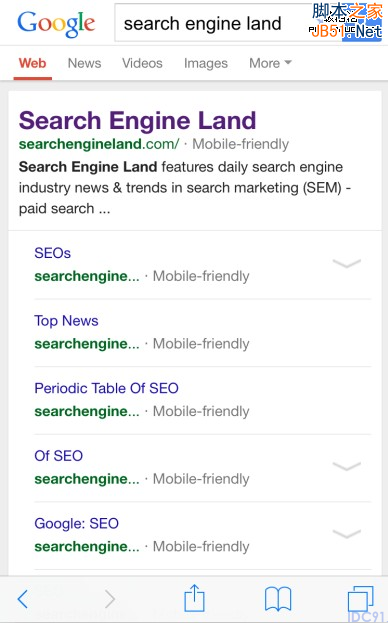Expand the SEOs sitelink chevron
Screen dimensions: 388x623
346,263
